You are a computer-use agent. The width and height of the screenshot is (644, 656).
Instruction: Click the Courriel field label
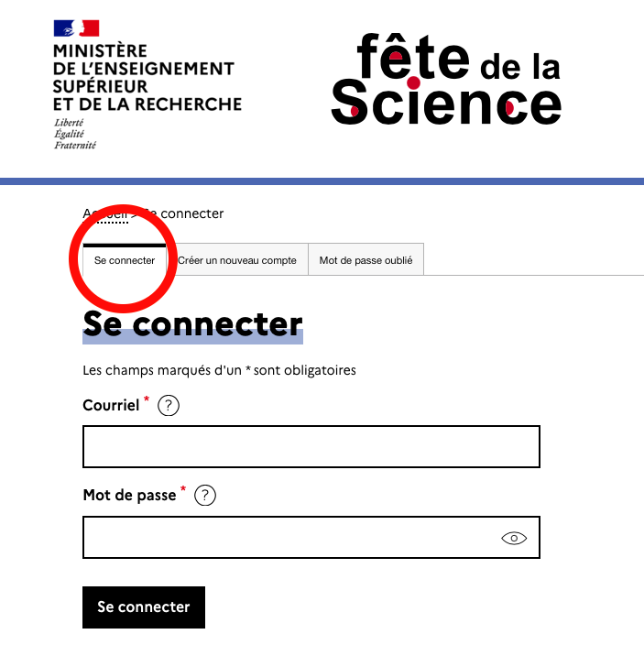111,405
